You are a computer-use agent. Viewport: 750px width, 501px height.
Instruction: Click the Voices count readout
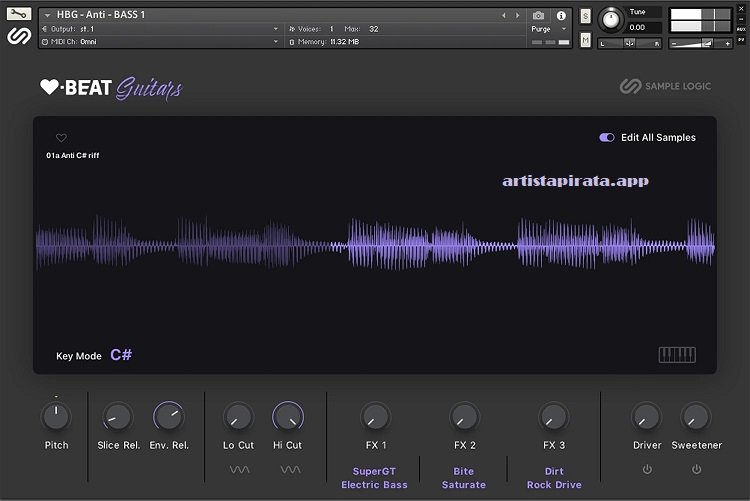311,29
